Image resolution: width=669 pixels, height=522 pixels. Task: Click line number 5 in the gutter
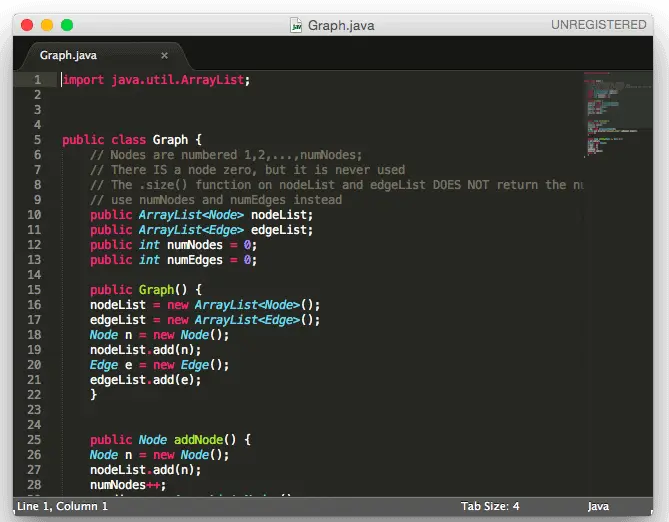tap(38, 140)
